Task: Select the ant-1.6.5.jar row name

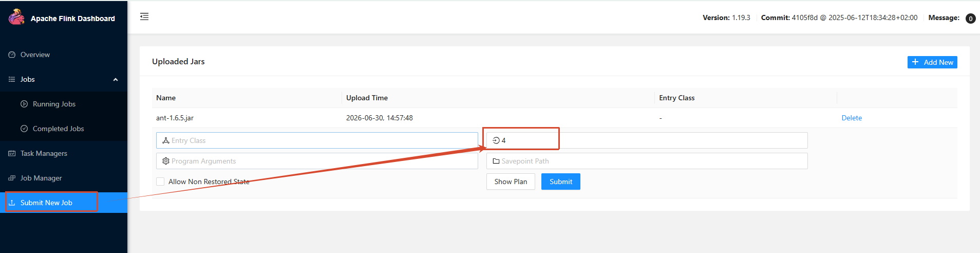Action: [x=175, y=118]
